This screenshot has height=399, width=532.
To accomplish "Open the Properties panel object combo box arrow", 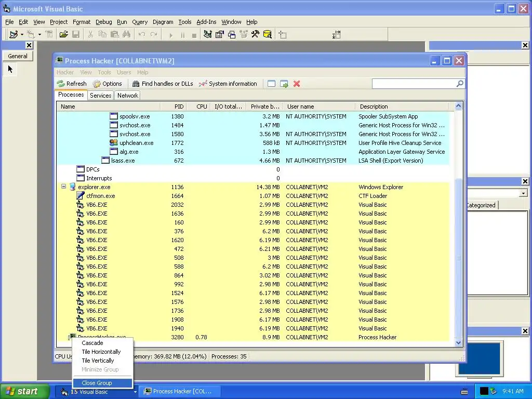I will (523, 193).
